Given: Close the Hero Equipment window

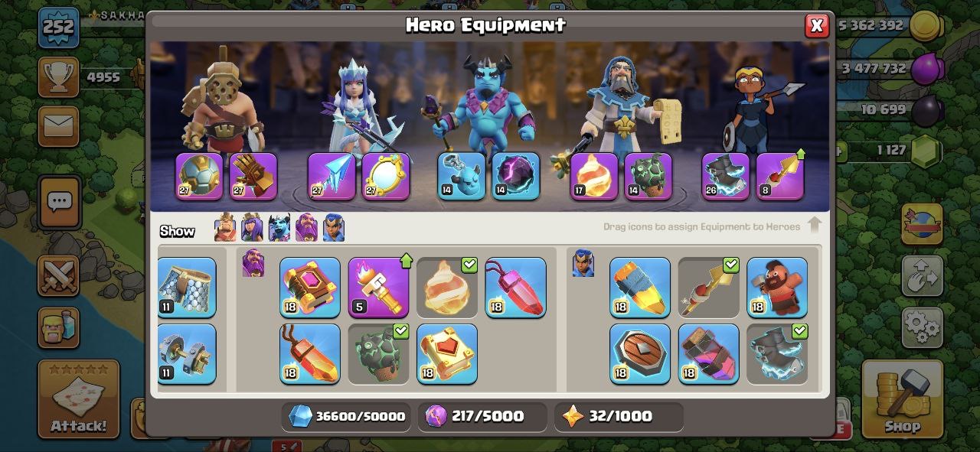Looking at the screenshot, I should (817, 25).
